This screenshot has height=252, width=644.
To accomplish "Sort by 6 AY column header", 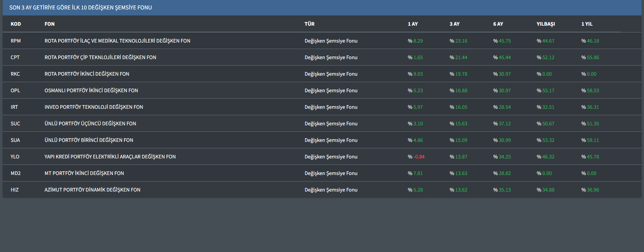I will coord(498,24).
